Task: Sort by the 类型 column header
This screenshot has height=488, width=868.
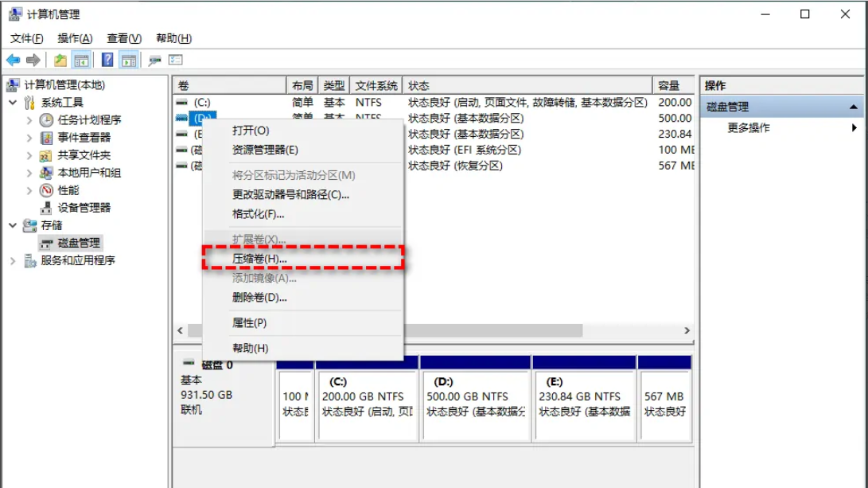Action: point(334,86)
